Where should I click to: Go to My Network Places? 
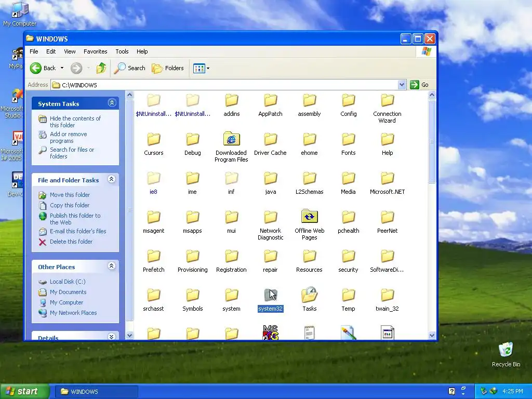point(73,313)
